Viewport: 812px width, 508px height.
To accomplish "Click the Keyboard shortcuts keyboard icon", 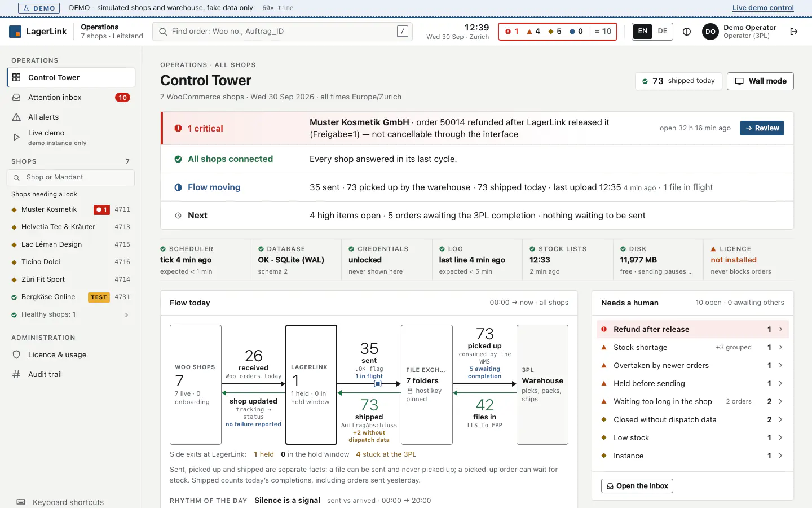I will (21, 502).
